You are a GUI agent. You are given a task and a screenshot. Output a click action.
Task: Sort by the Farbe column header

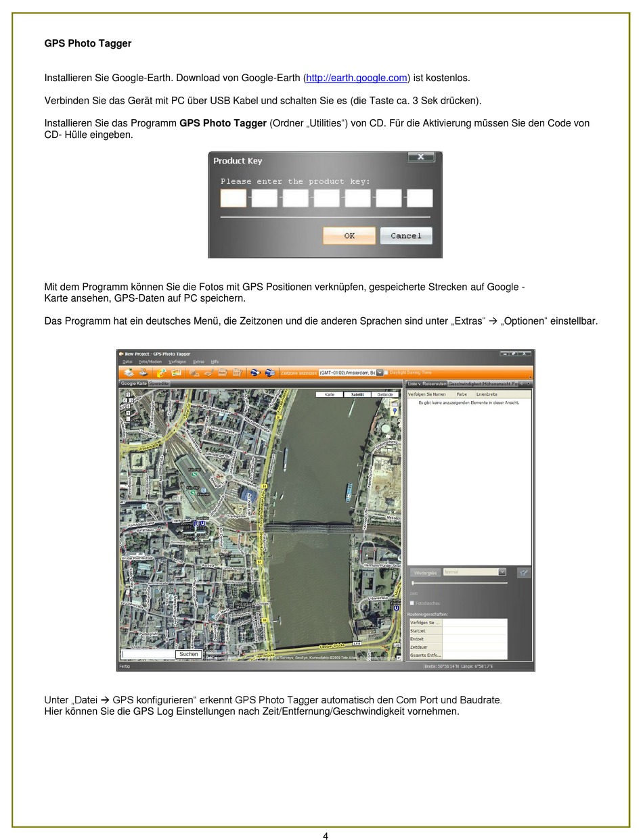(462, 394)
